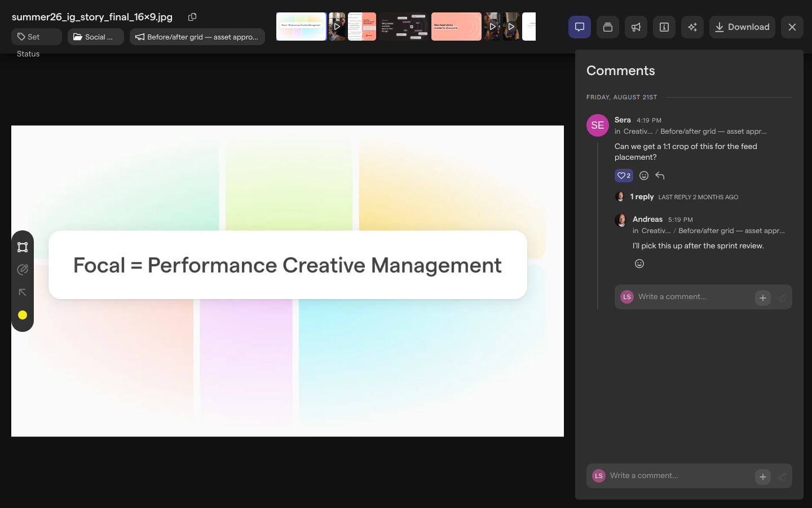
Task: Click the megaphone icon in top toolbar
Action: point(636,27)
